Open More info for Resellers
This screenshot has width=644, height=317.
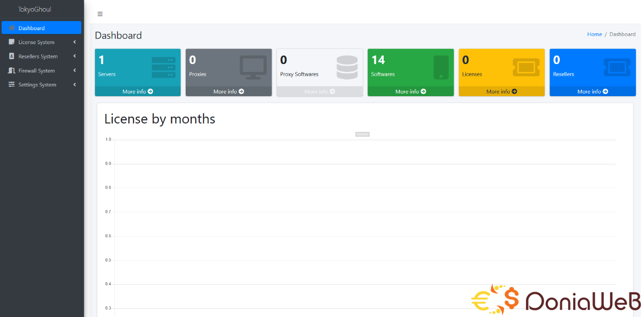coord(592,92)
